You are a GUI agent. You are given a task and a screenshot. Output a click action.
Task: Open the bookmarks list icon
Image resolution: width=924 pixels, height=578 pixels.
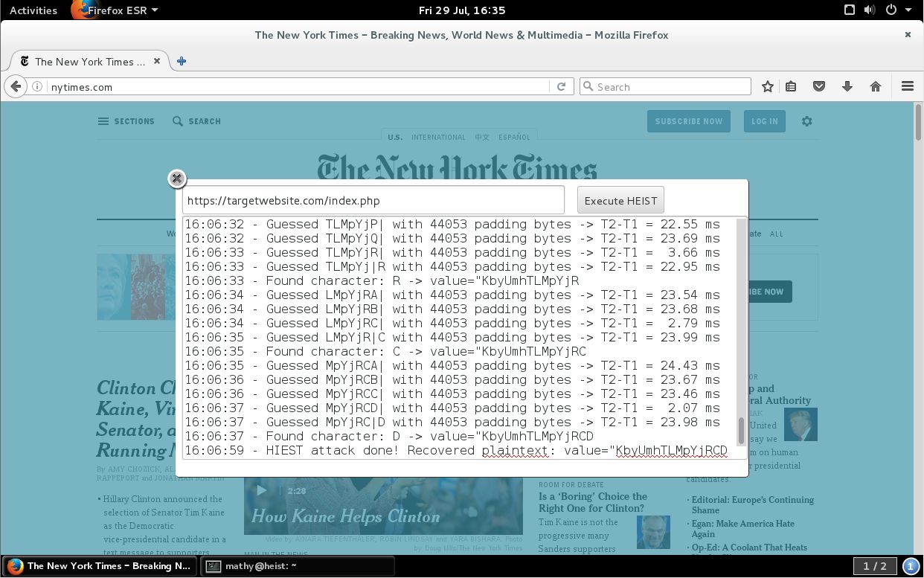[791, 86]
